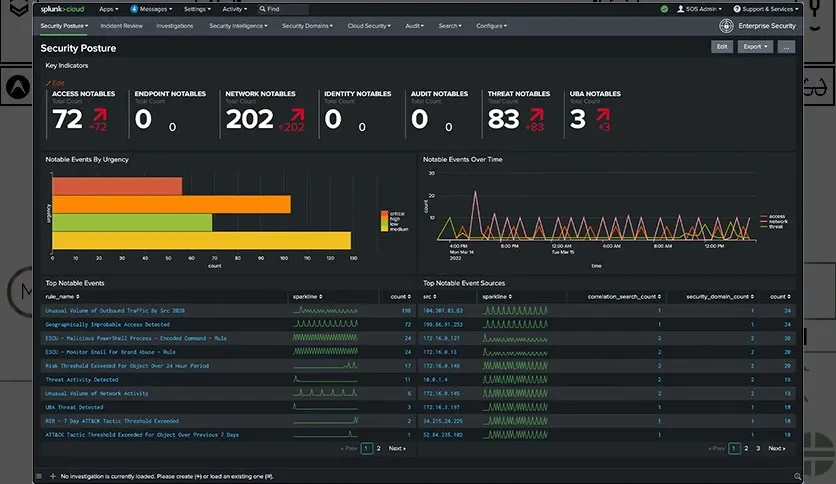Image resolution: width=836 pixels, height=484 pixels.
Task: Click the round A icon in background window
Action: point(18,87)
